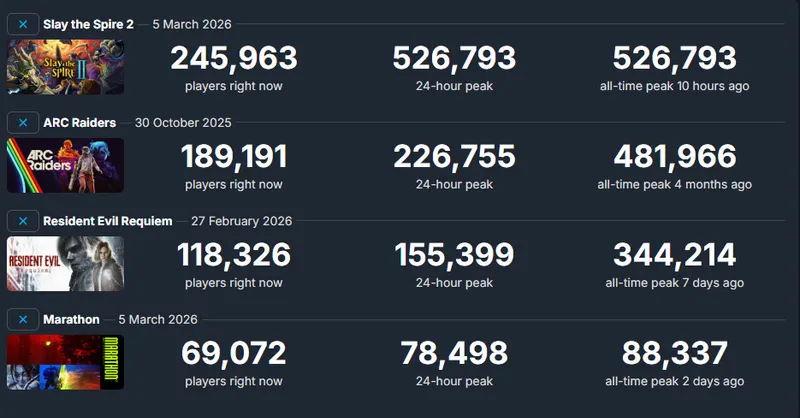Open the ARC Raiders title link
Image resolution: width=800 pixels, height=418 pixels.
[80, 123]
